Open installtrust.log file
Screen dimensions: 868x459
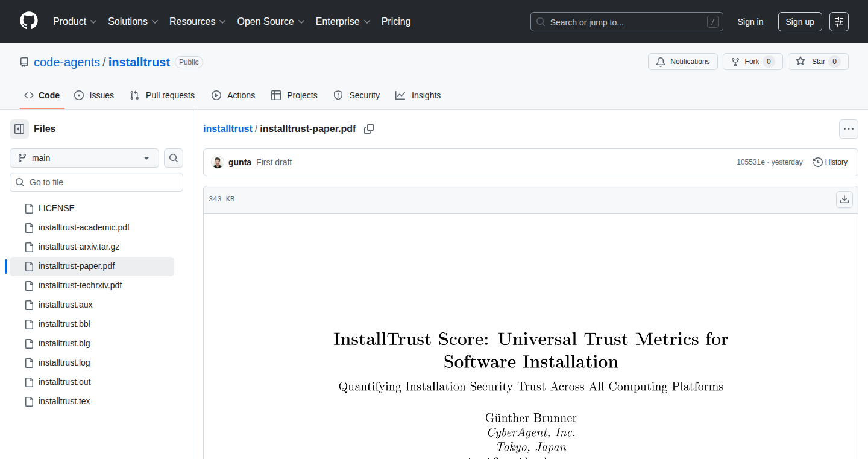point(64,362)
